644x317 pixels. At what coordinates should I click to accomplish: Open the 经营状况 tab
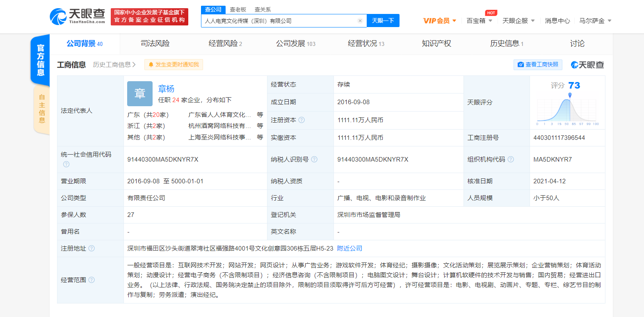366,43
